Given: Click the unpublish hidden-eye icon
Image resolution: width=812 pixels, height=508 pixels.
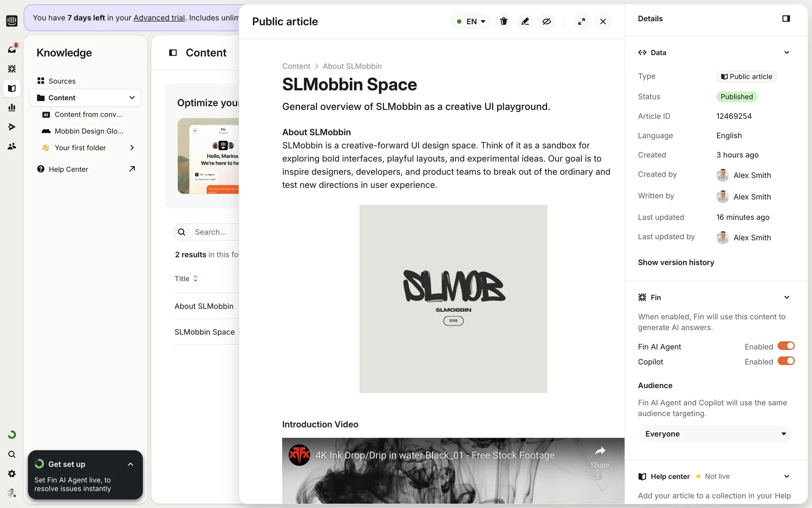Looking at the screenshot, I should click(x=546, y=21).
